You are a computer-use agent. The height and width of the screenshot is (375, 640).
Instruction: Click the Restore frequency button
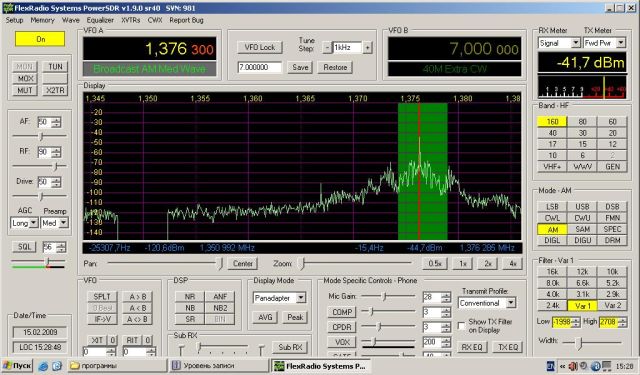coord(335,67)
